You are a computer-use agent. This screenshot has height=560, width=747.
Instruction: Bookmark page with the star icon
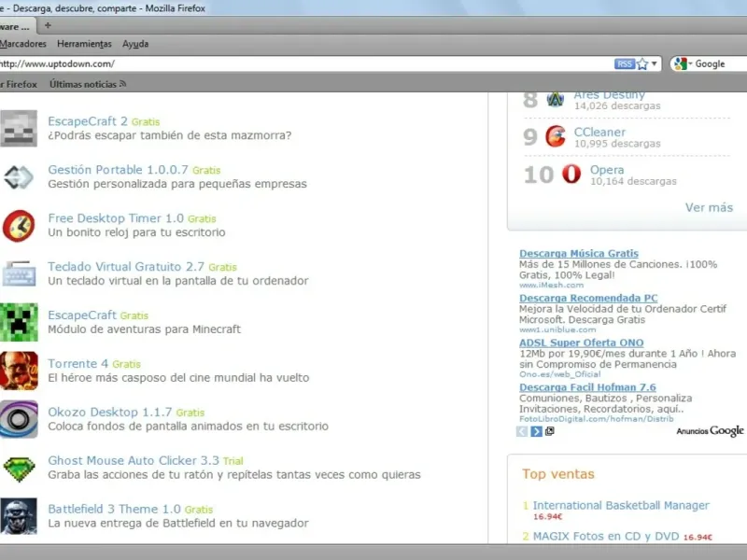pos(642,63)
